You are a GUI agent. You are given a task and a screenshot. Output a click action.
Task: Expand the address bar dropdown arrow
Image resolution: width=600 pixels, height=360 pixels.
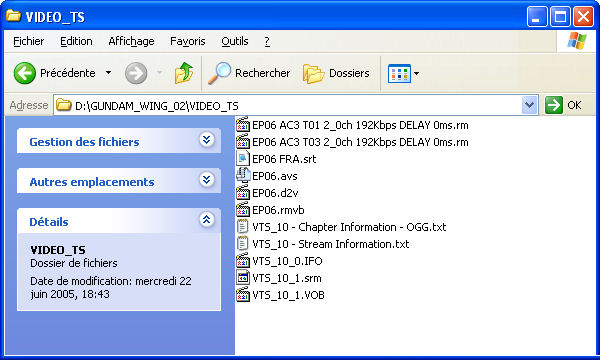530,105
